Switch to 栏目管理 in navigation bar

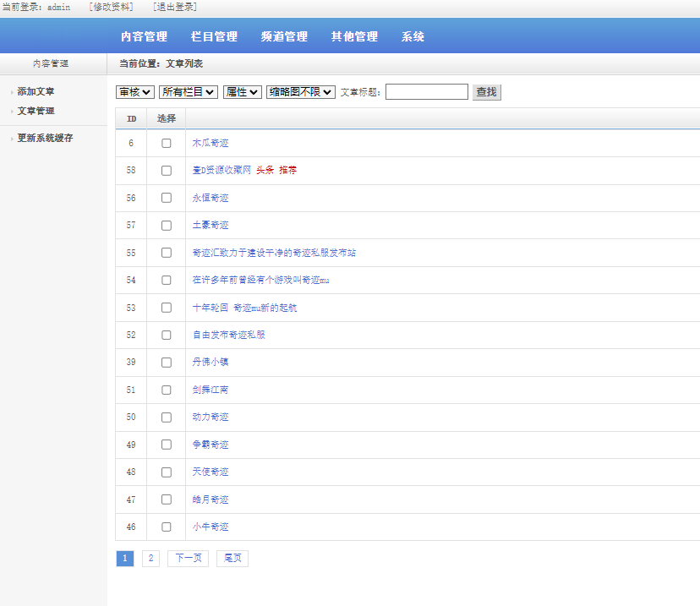214,37
